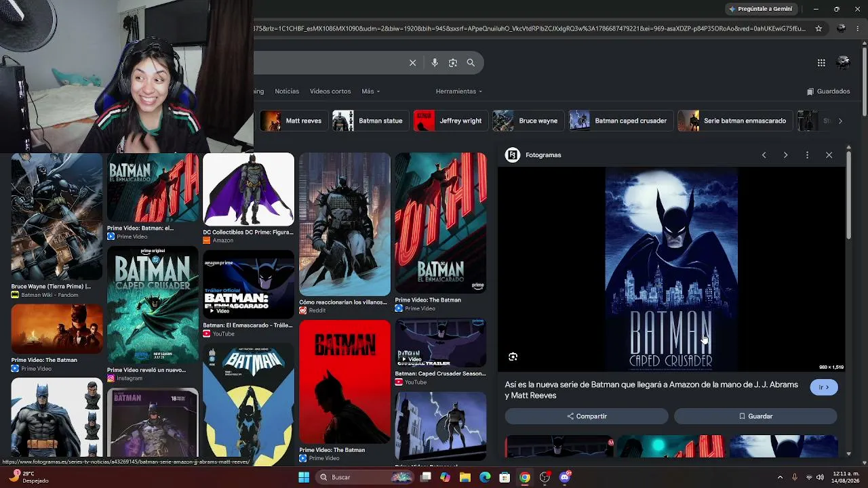Open Batman: Caped Crusader Season YouTube thumbnail
The width and height of the screenshot is (868, 488).
click(x=441, y=343)
